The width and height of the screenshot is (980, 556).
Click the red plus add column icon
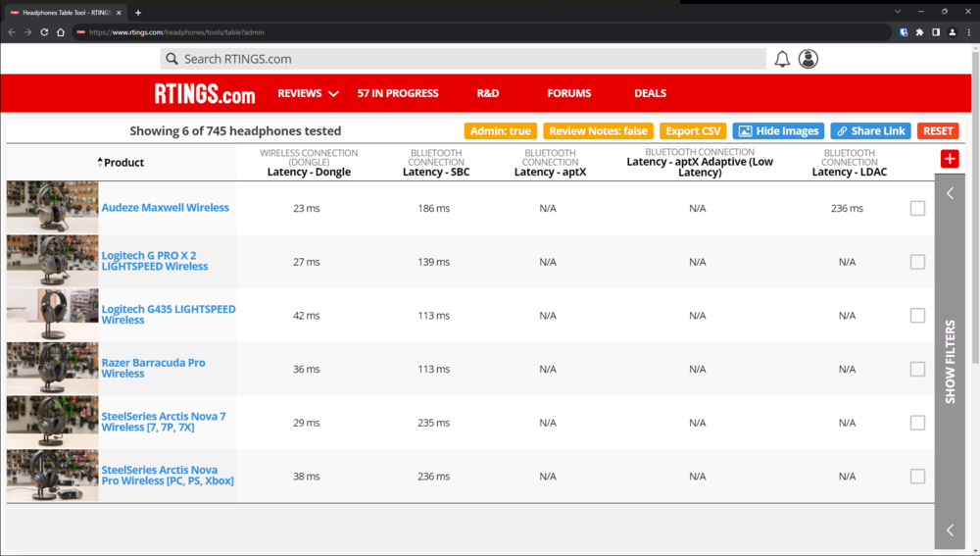tap(949, 159)
